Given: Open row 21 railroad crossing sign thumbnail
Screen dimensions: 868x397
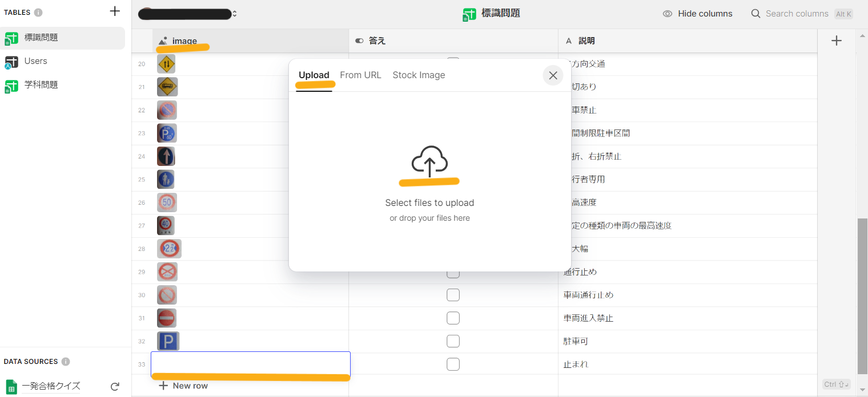Looking at the screenshot, I should coord(167,87).
